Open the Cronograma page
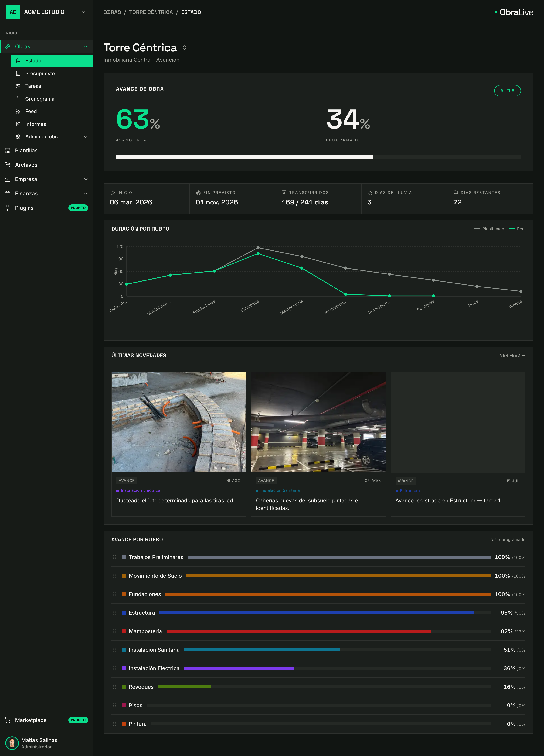 click(52, 99)
